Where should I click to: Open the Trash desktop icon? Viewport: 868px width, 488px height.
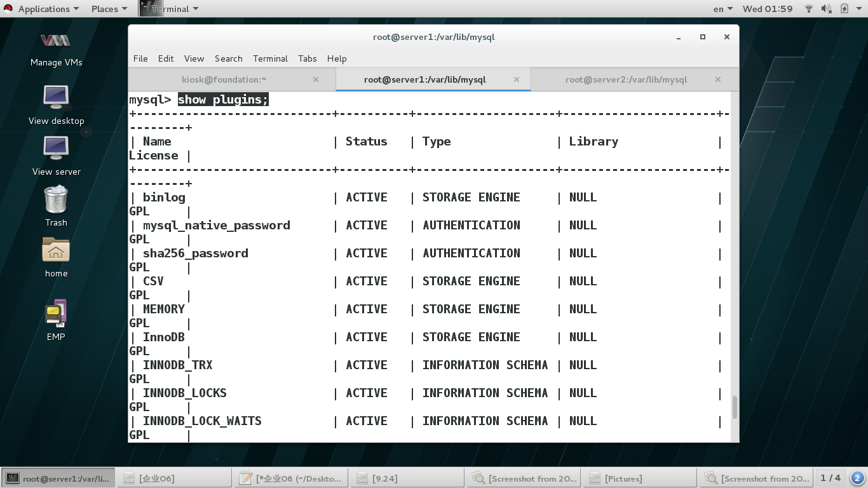coord(56,206)
